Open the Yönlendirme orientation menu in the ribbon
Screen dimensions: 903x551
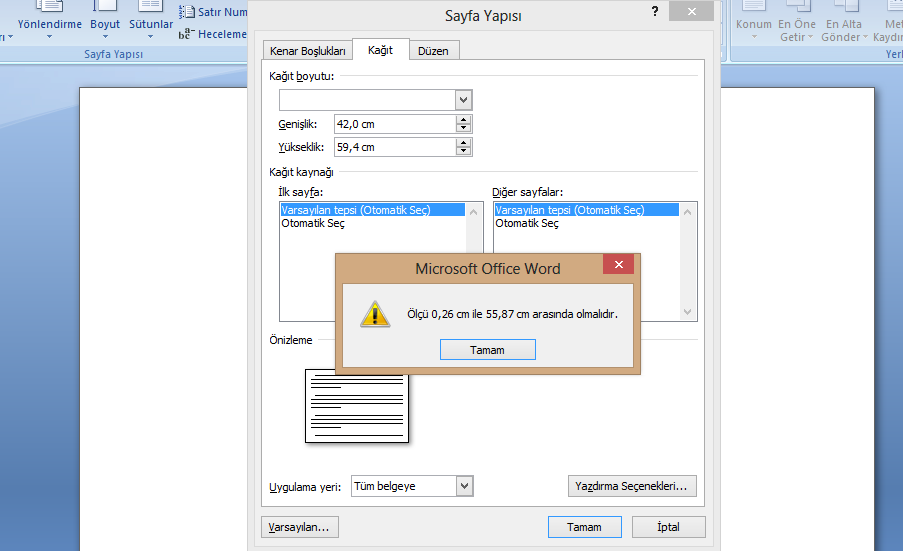[x=49, y=30]
